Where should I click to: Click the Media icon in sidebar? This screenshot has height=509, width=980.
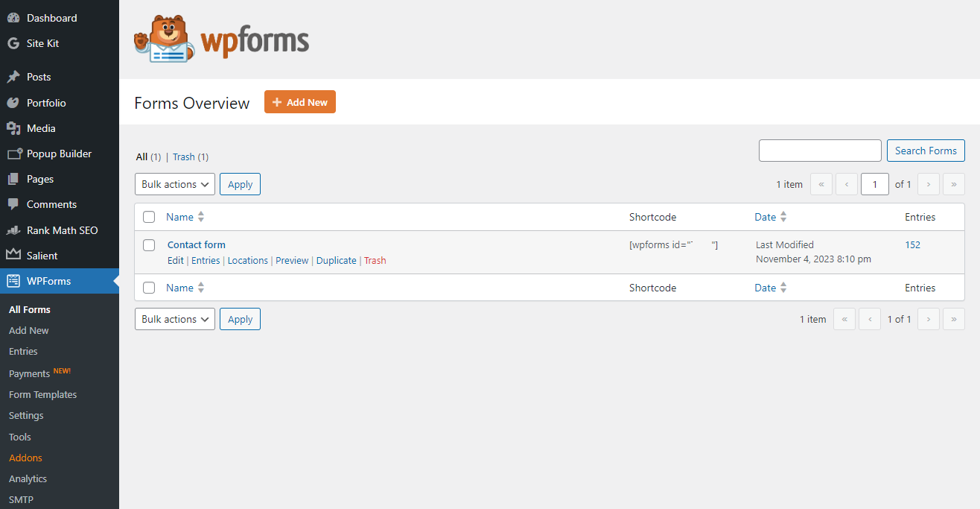tap(13, 128)
